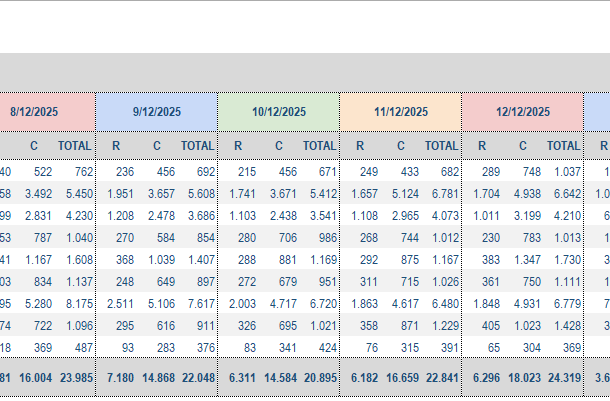Image resolution: width=610 pixels, height=401 pixels.
Task: Click the R subheader under 12/12/2025
Action: point(482,146)
